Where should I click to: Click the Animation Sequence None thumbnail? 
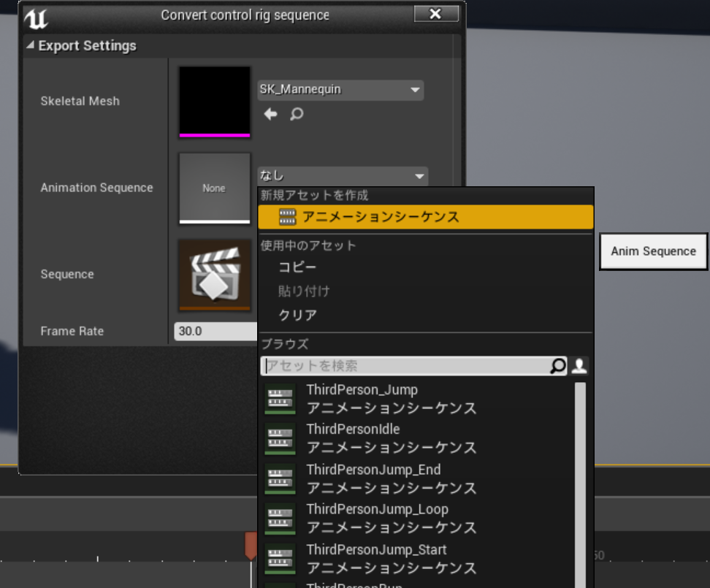pyautogui.click(x=215, y=188)
